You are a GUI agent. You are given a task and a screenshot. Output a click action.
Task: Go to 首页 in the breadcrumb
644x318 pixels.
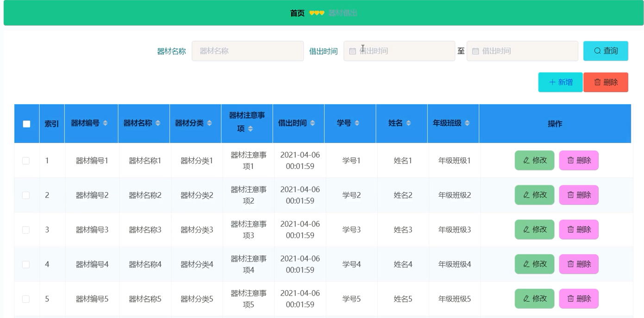[297, 13]
